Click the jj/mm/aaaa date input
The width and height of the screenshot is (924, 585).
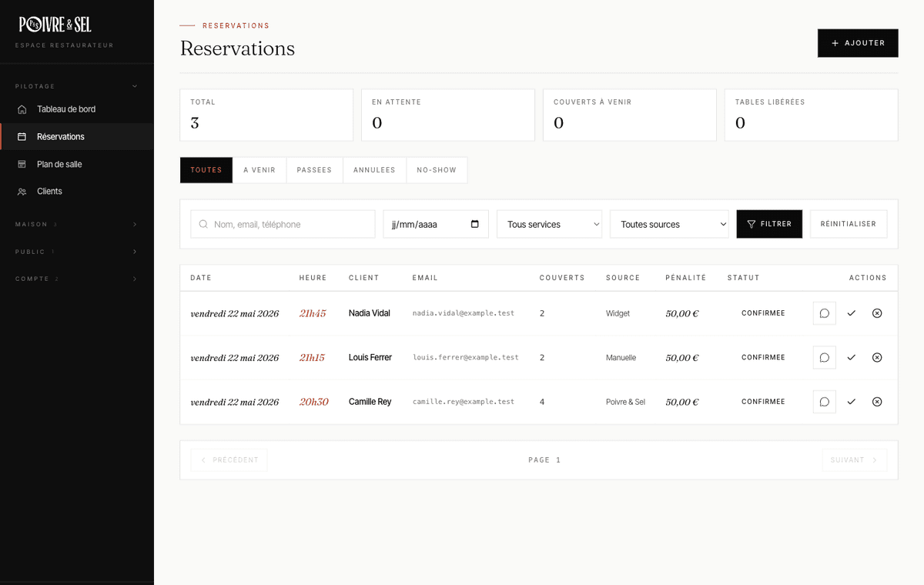pos(436,224)
